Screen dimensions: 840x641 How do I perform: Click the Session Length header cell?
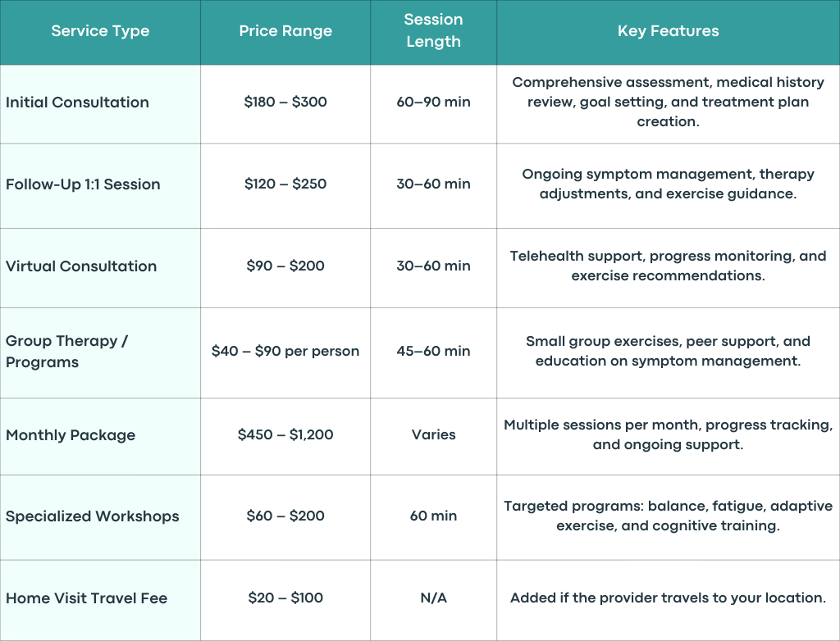click(433, 30)
